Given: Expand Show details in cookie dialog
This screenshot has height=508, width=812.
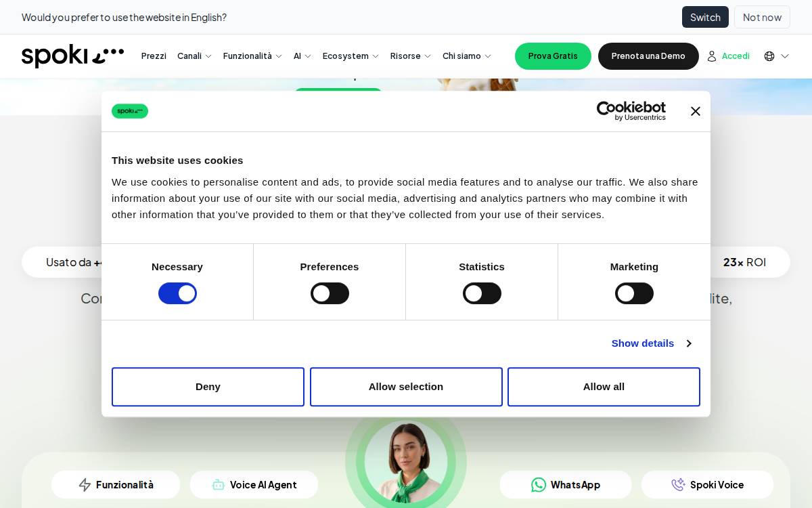Looking at the screenshot, I should click(x=651, y=343).
